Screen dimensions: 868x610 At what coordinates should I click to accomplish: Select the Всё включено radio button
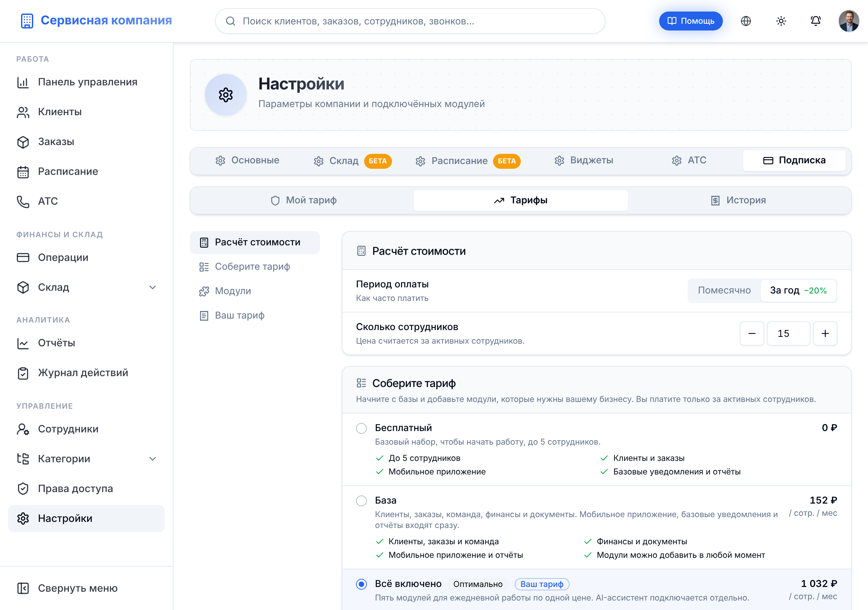(x=361, y=584)
